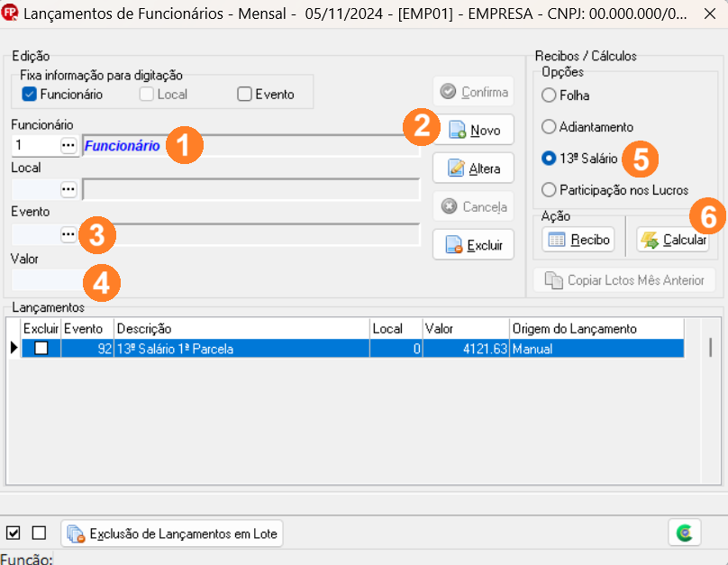Choose the Adiantamento radio option

(x=549, y=127)
